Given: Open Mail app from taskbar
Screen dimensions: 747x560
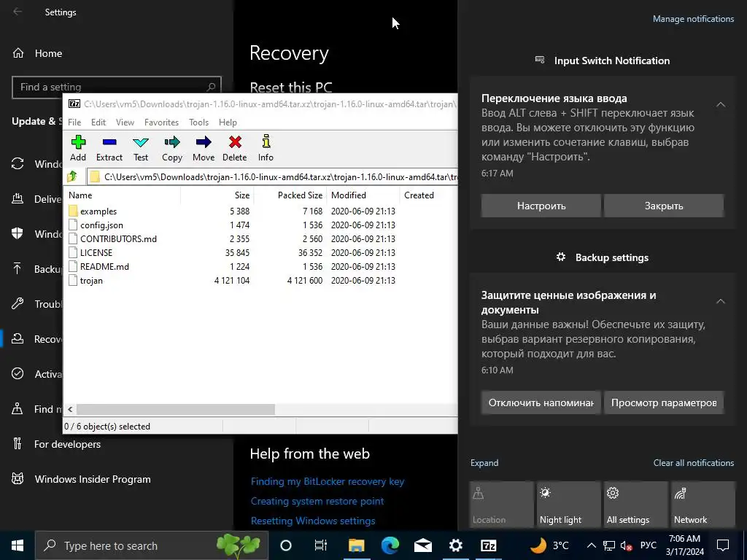Looking at the screenshot, I should 423,545.
